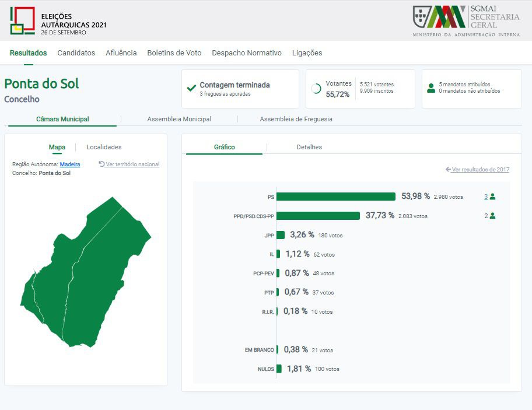Viewport: 532px width, 410px height.
Task: Follow the Madeira region link
Action: tap(70, 164)
